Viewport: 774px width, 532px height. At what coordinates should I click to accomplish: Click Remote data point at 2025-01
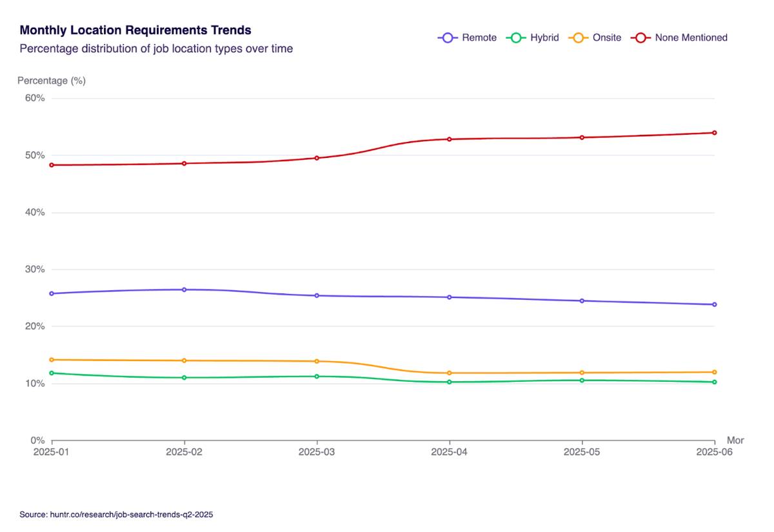[x=52, y=293]
